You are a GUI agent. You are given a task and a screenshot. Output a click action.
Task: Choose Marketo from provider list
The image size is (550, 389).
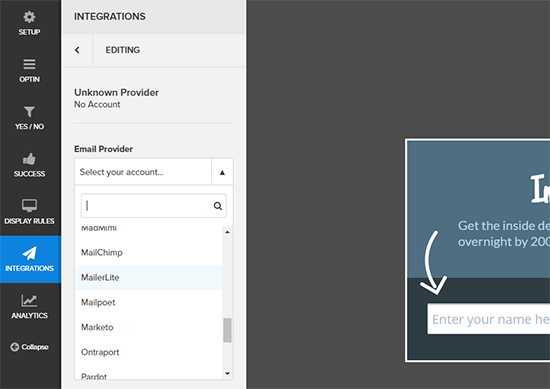(x=149, y=327)
